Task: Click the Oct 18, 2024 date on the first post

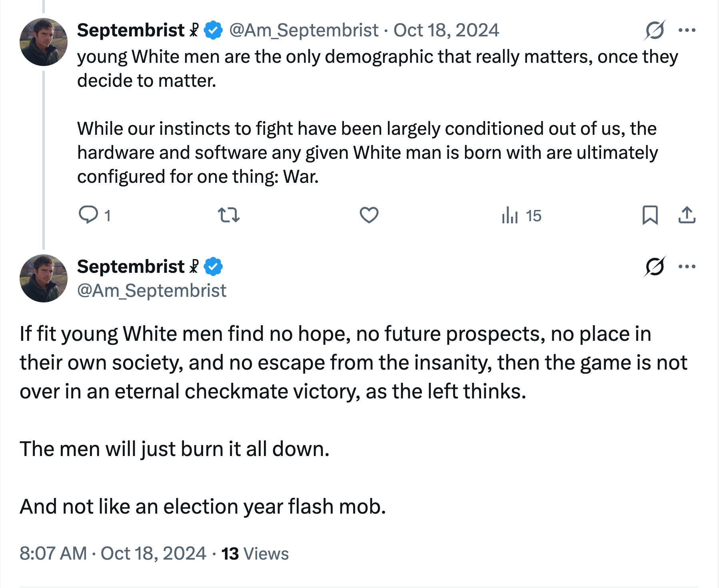Action: pyautogui.click(x=446, y=30)
